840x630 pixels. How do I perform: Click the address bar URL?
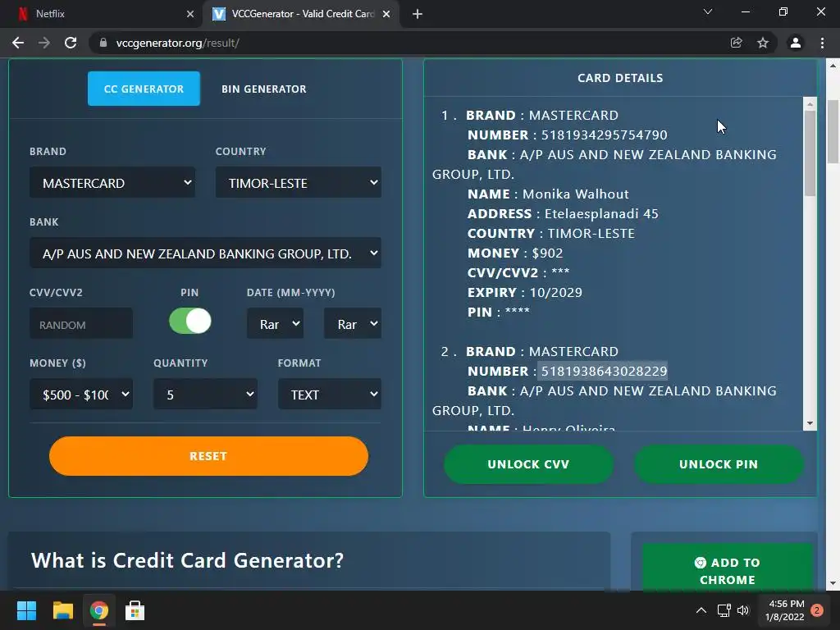[x=177, y=43]
